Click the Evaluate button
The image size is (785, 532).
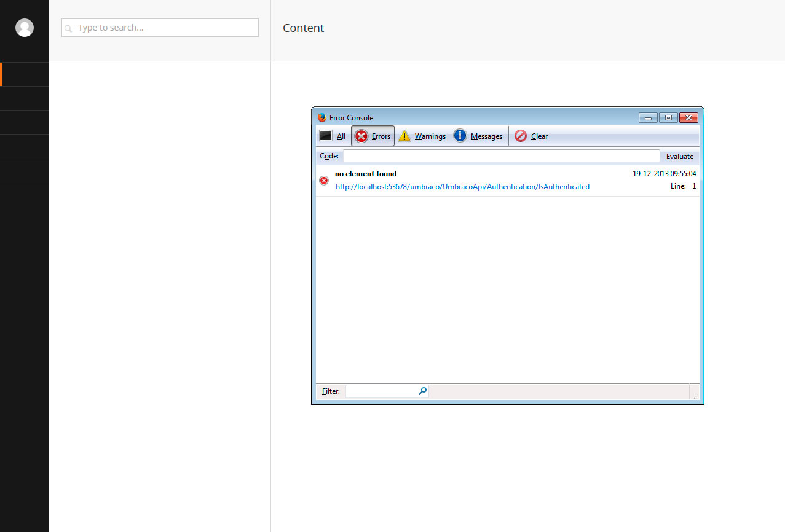click(x=680, y=157)
